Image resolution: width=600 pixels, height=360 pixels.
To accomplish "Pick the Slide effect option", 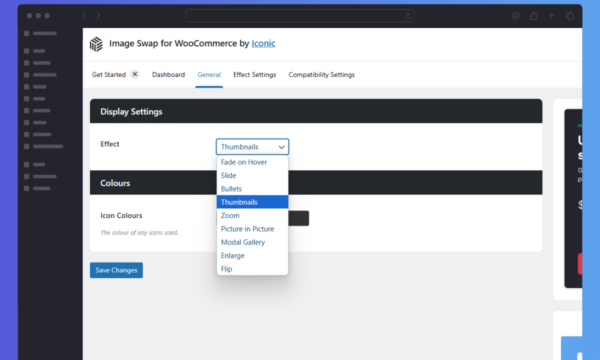I will pyautogui.click(x=252, y=176).
